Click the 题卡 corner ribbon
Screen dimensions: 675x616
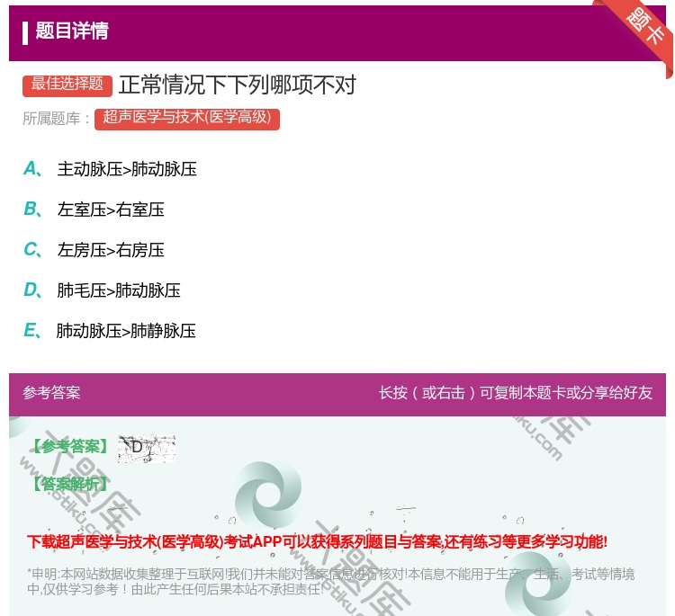pos(646,27)
